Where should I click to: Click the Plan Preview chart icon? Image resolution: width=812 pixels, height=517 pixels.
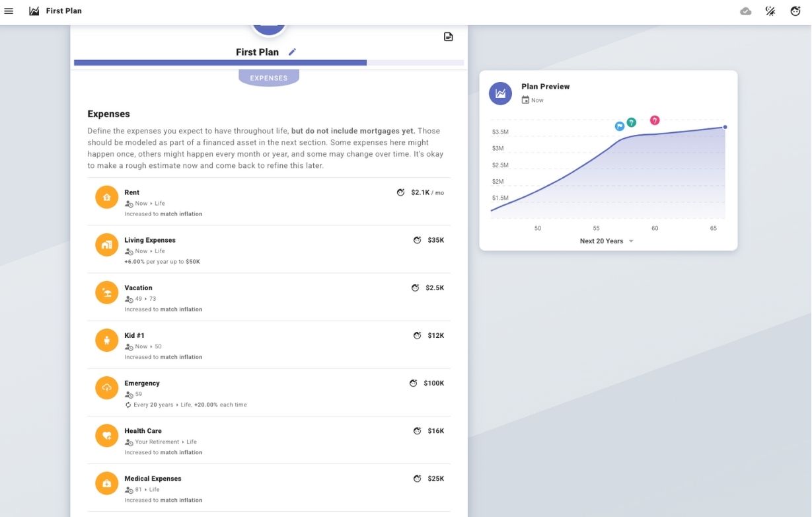pyautogui.click(x=500, y=93)
